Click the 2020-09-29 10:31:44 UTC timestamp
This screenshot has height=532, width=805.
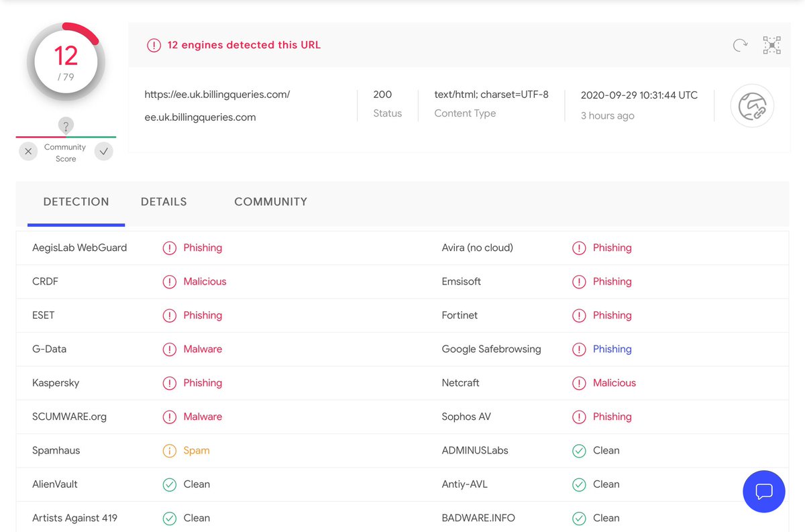click(x=639, y=95)
